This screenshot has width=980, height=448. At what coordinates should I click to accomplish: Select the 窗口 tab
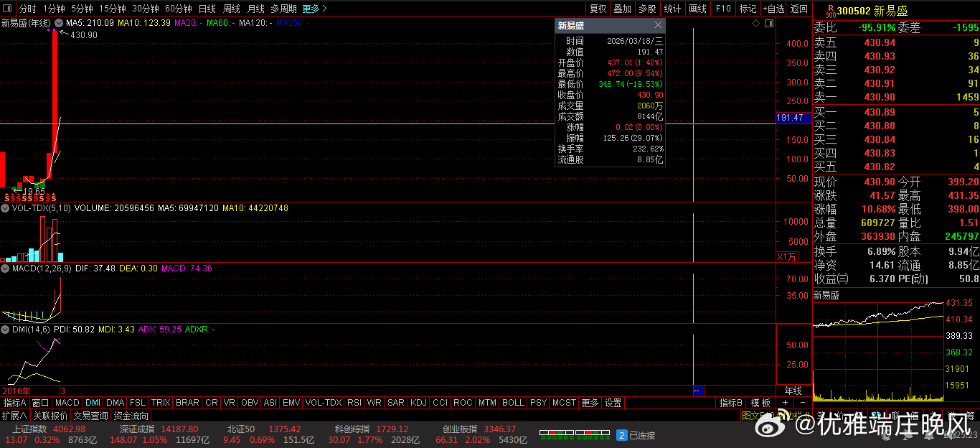40,403
